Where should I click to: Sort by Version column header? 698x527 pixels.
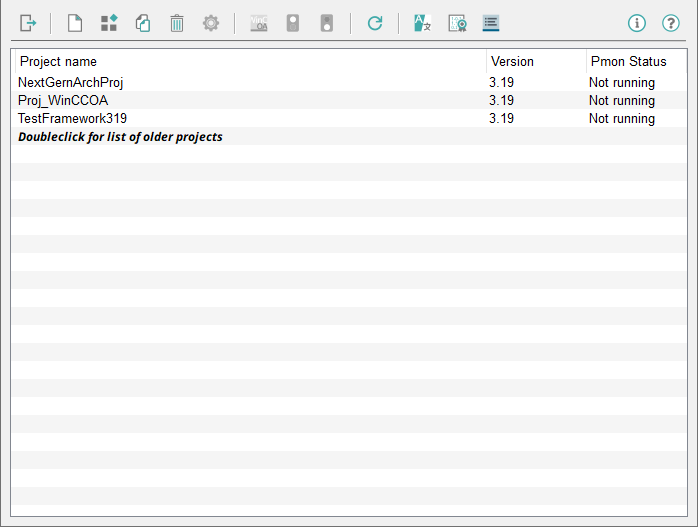pyautogui.click(x=535, y=62)
